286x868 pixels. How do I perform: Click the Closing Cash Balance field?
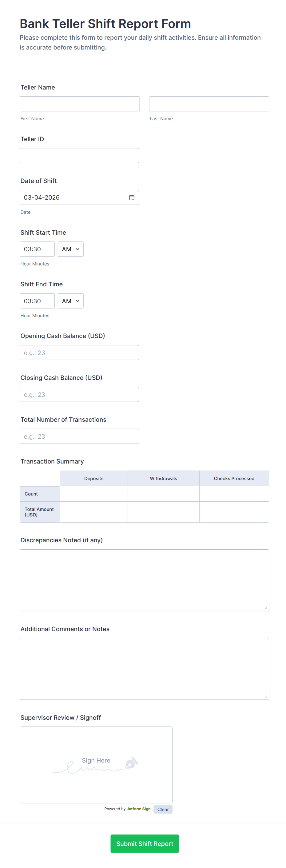tap(79, 394)
